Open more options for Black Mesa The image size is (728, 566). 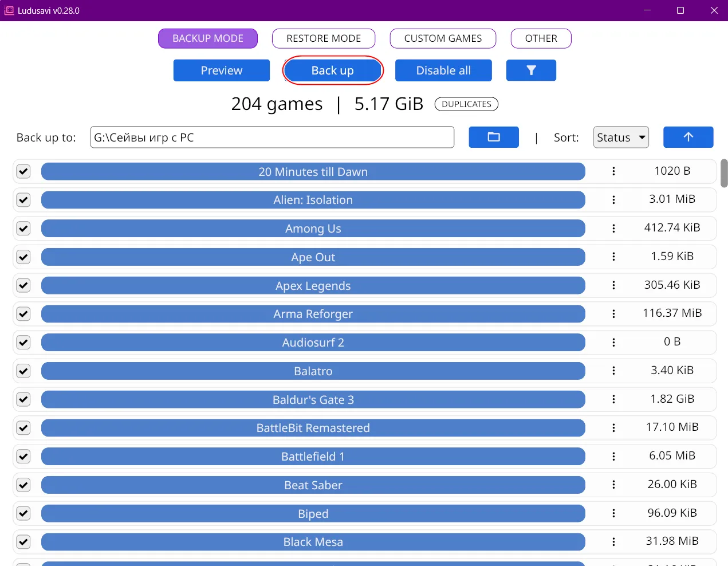[613, 542]
